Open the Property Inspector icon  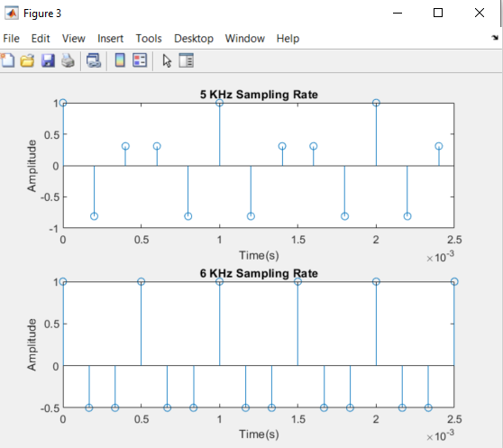pyautogui.click(x=186, y=60)
